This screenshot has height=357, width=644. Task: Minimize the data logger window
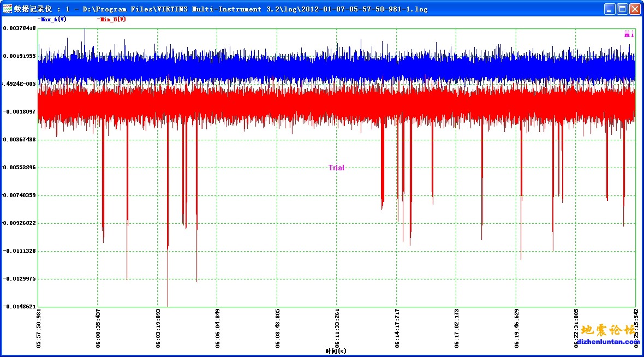[x=610, y=9]
